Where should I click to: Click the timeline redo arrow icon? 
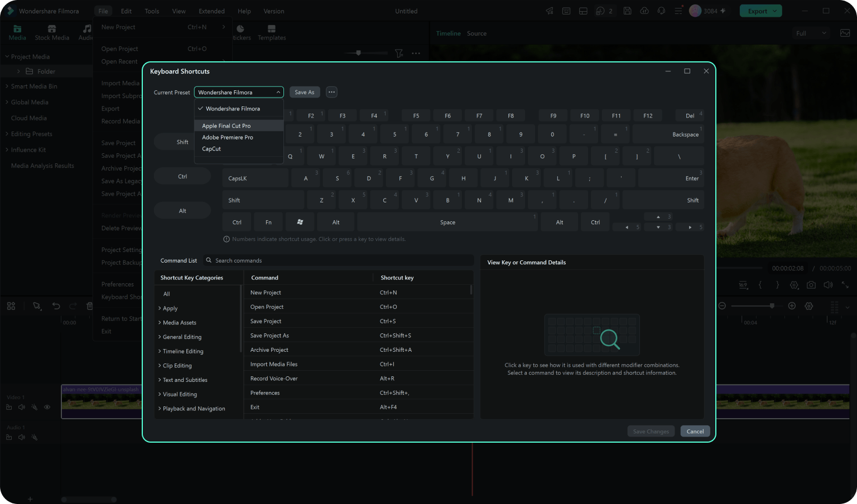(73, 306)
